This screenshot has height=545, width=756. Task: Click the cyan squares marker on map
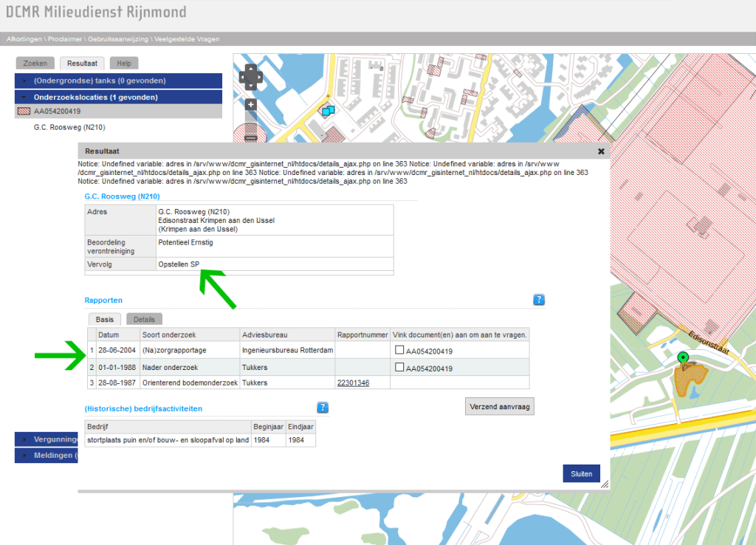tap(327, 111)
